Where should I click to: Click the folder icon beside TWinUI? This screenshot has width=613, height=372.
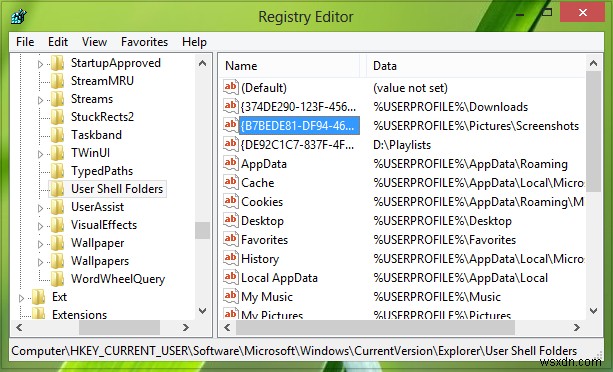(57, 153)
